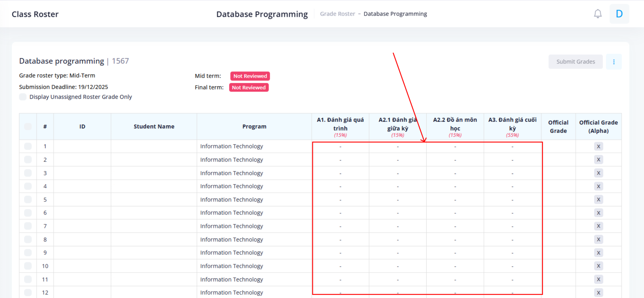Go to Grade Roster breadcrumb link
The width and height of the screenshot is (644, 298).
click(x=337, y=14)
